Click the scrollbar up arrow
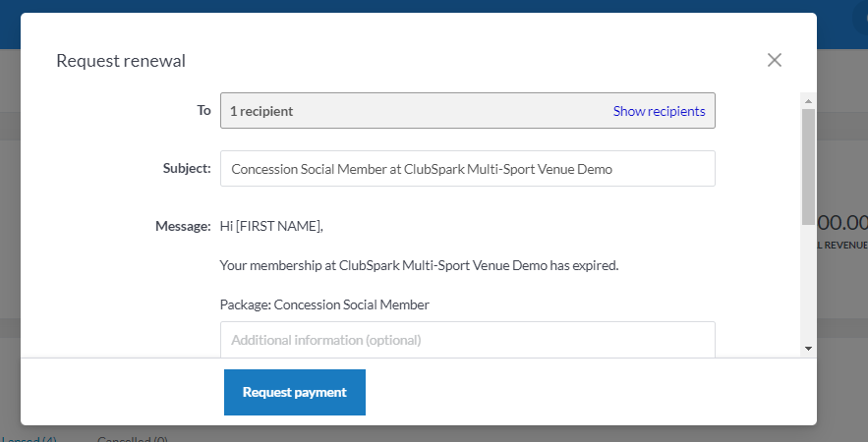Viewport: 868px width, 442px height. coord(808,100)
